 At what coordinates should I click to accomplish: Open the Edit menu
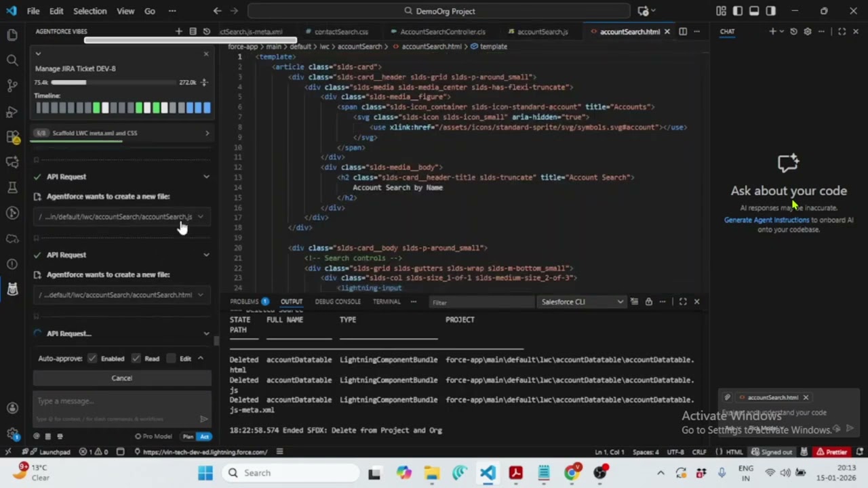56,11
